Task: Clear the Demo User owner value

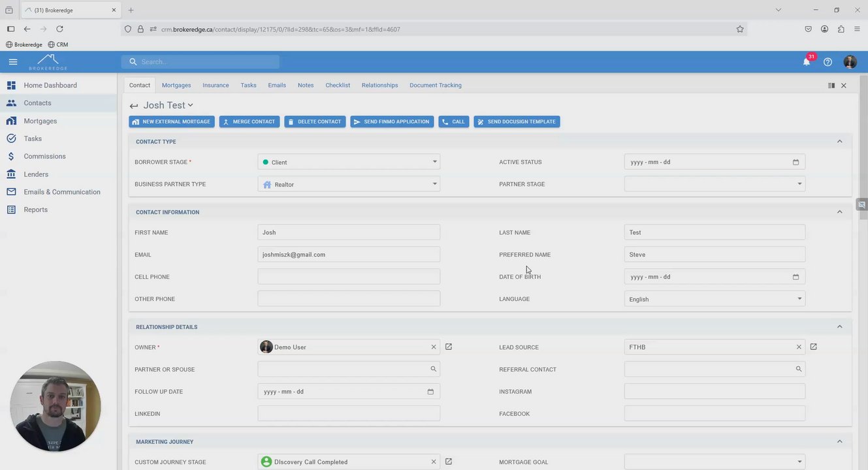Action: (x=433, y=347)
